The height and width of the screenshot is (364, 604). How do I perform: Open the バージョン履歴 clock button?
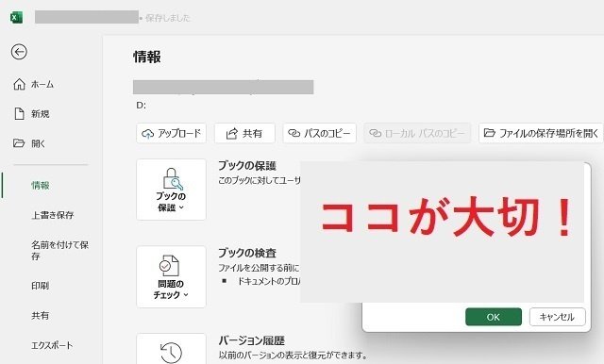tap(171, 349)
